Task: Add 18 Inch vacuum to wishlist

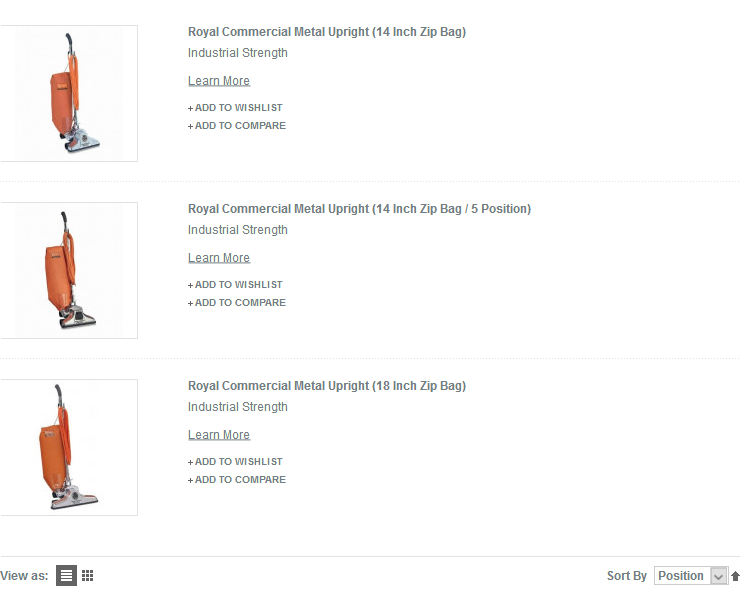Action: point(235,462)
